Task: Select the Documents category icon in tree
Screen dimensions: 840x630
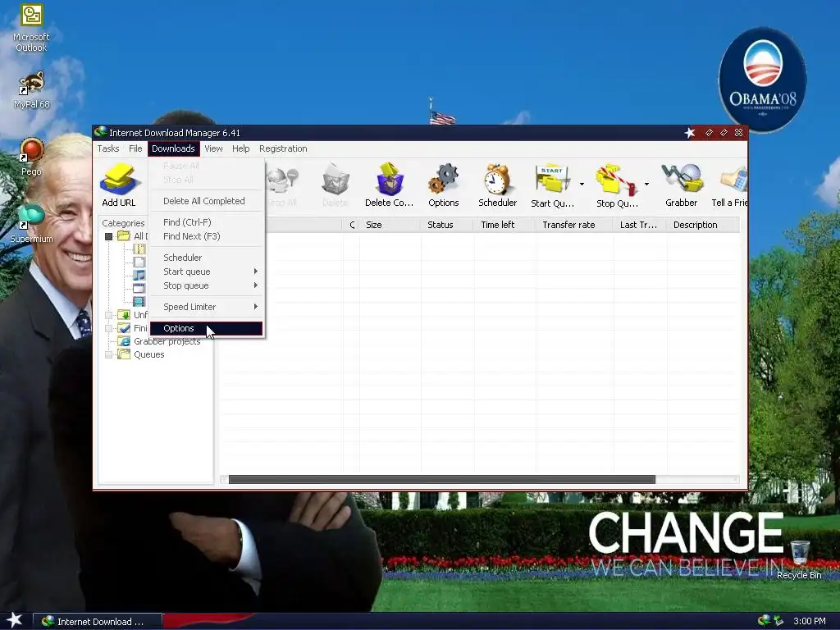Action: (139, 262)
